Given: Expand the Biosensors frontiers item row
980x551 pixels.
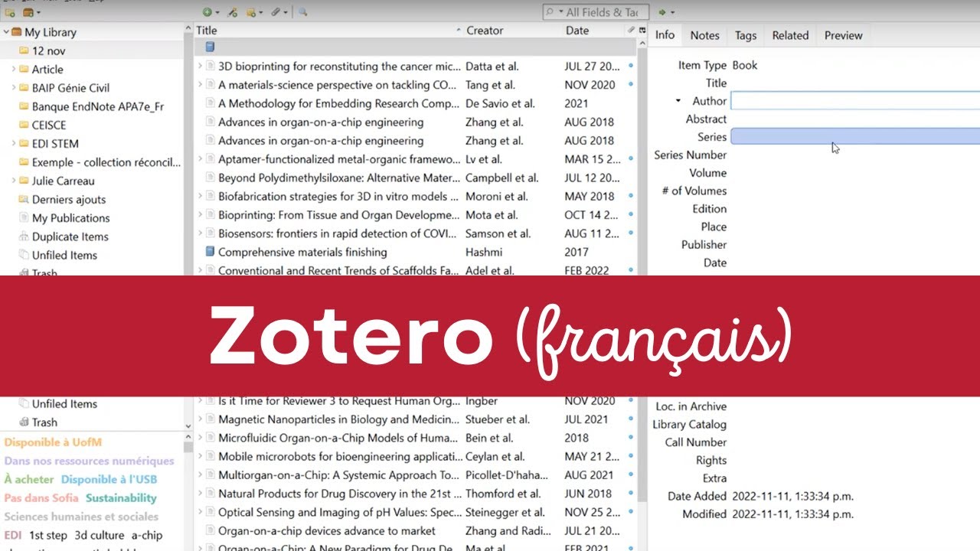Looking at the screenshot, I should [200, 233].
